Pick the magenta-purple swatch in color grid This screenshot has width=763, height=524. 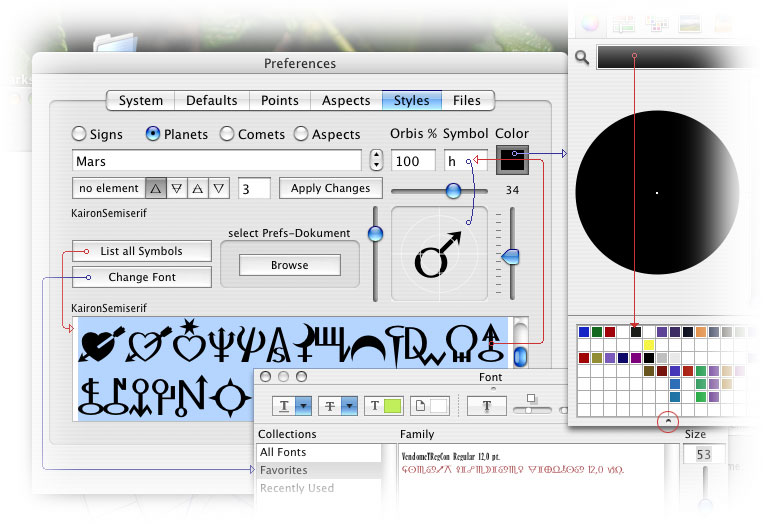[x=636, y=358]
